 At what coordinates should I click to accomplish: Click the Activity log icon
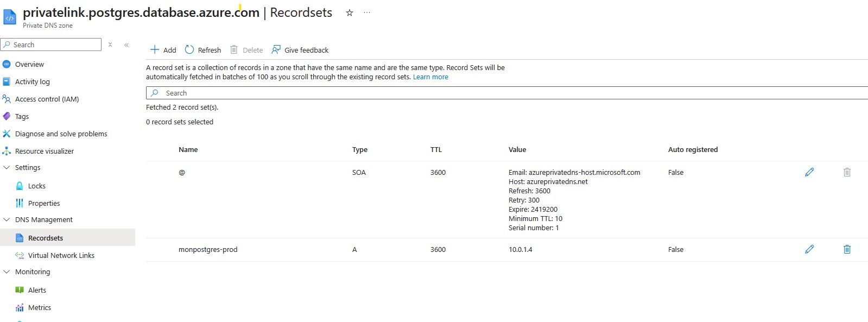tap(7, 81)
